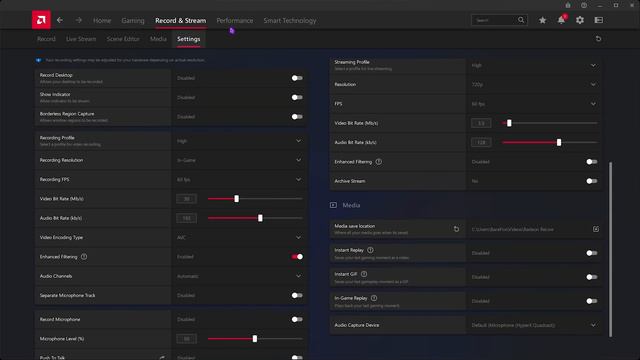Click the reset icon beside Settings tabs row
This screenshot has width=640, height=360.
[598, 39]
